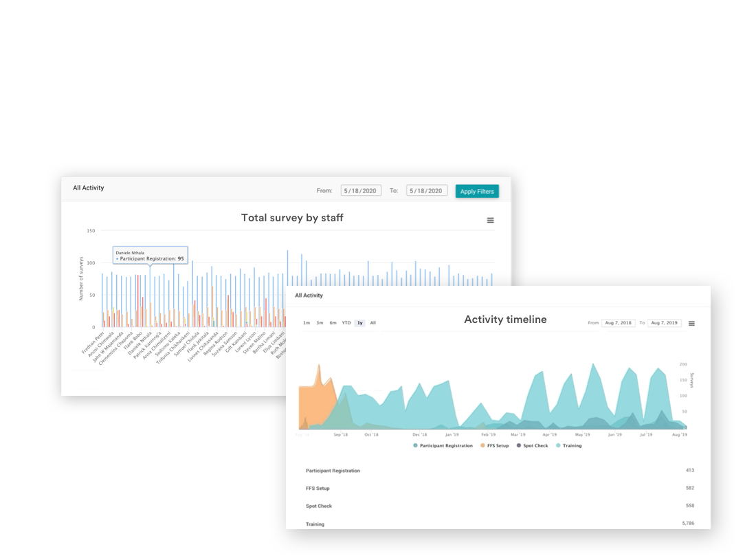
Task: Open the Total survey by staff chart menu
Action: pyautogui.click(x=490, y=220)
